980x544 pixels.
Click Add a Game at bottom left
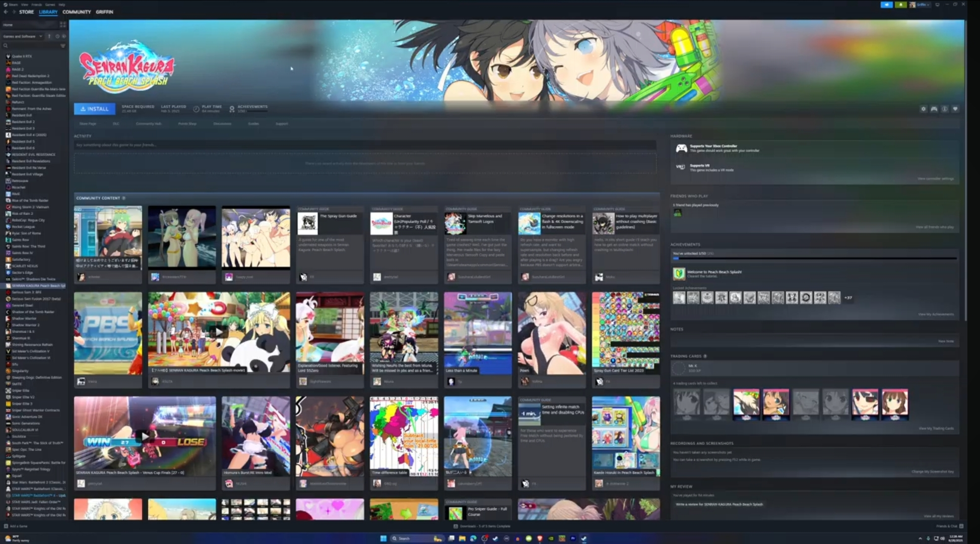click(x=16, y=526)
